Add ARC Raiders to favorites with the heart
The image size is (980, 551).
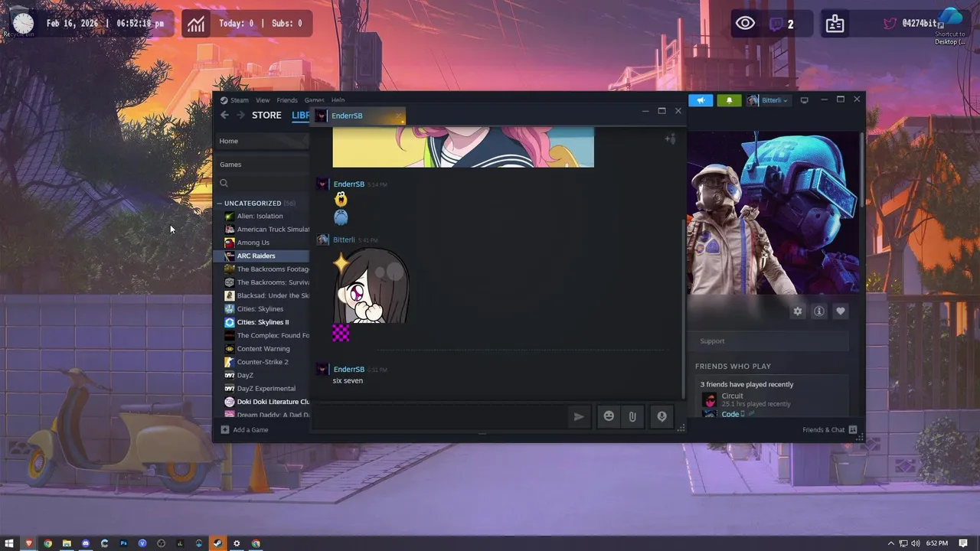point(841,311)
